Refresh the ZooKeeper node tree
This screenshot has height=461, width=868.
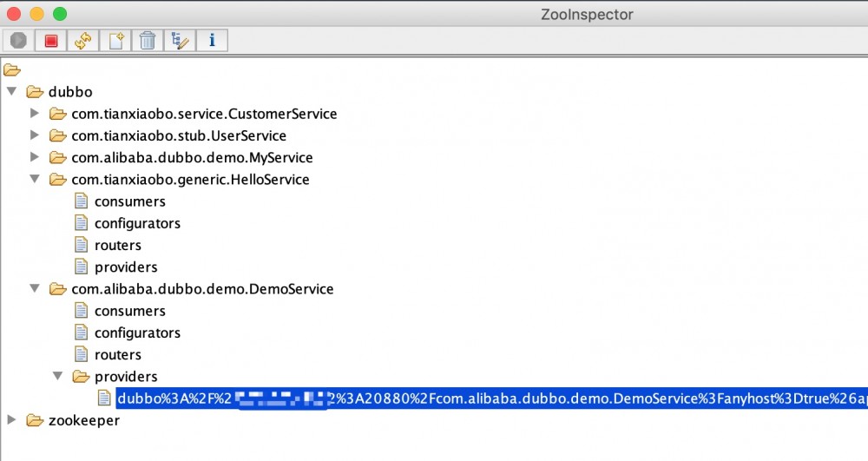[x=83, y=41]
